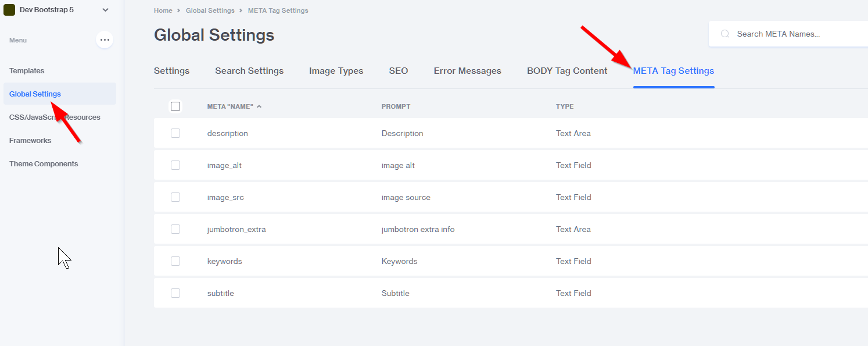Open the keywords META name entry
This screenshot has width=868, height=346.
point(224,261)
